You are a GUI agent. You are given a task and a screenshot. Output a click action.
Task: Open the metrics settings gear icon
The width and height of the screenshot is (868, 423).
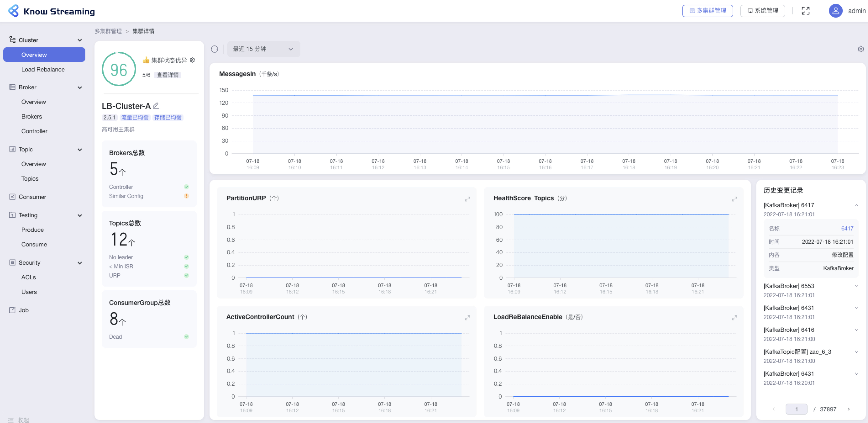tap(861, 49)
